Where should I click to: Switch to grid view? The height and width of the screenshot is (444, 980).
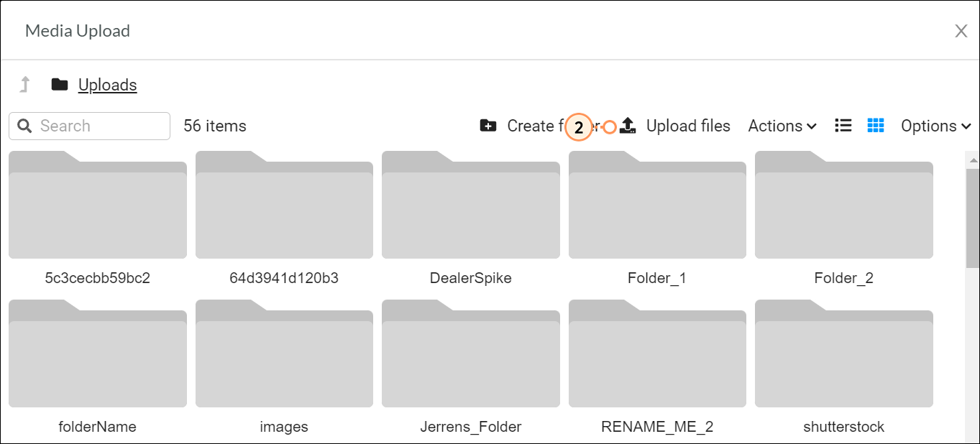click(x=875, y=126)
